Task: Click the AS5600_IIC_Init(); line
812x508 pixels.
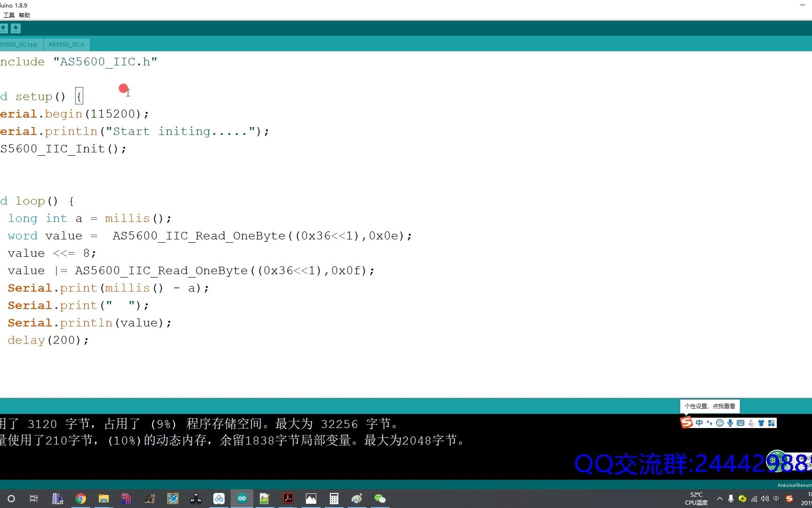Action: click(63, 149)
